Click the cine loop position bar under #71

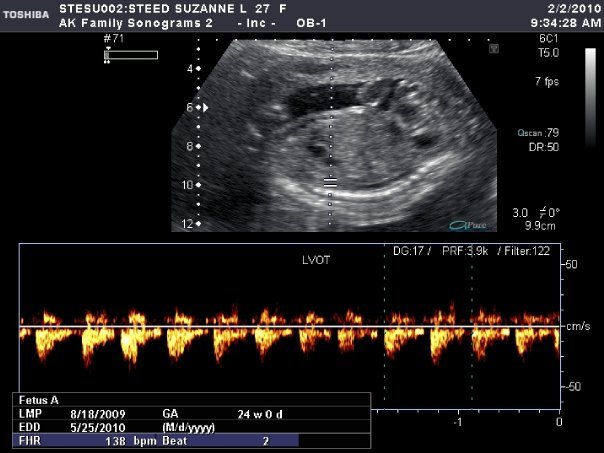(x=131, y=55)
